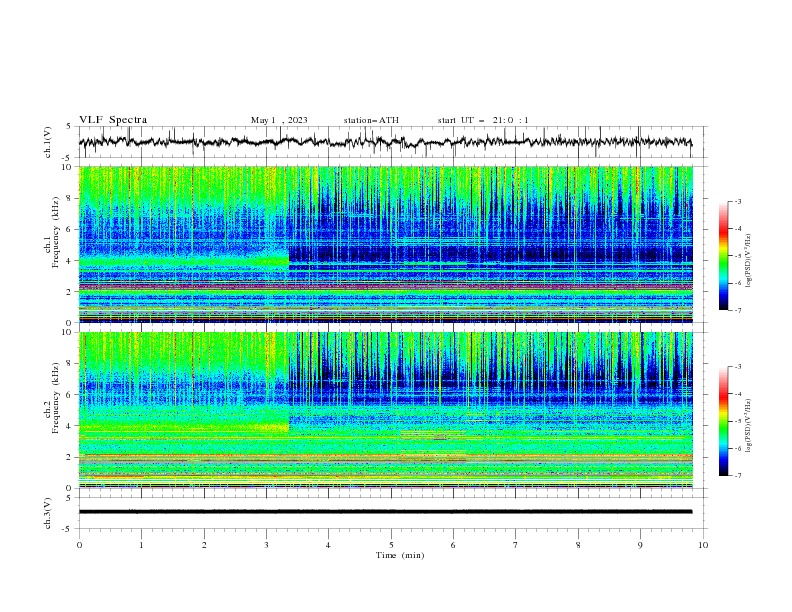Click the "7" tick on Time axis
This screenshot has width=792, height=612.
(x=516, y=545)
